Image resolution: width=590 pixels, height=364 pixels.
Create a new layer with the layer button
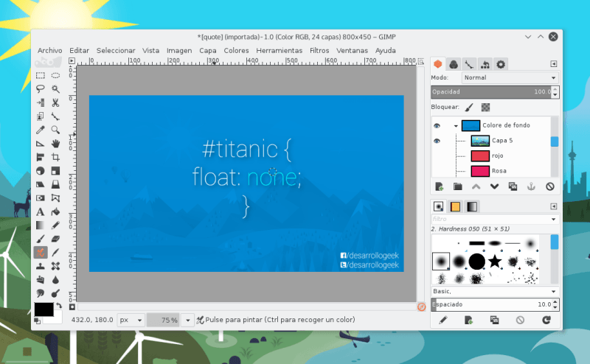click(439, 186)
